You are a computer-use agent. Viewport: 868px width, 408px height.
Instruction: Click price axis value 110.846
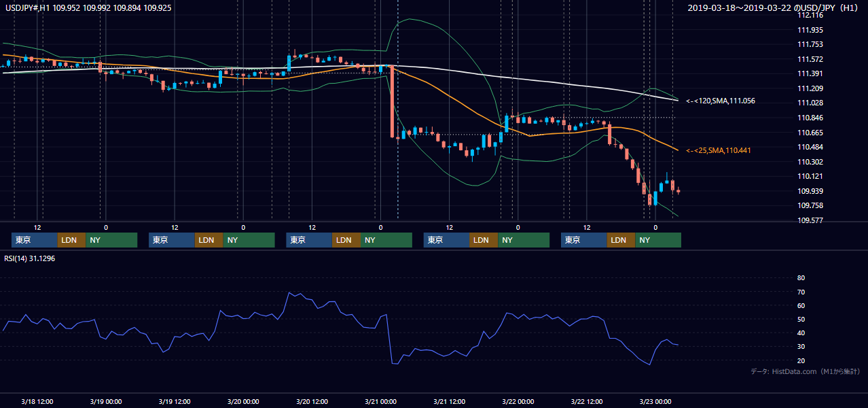tap(810, 118)
